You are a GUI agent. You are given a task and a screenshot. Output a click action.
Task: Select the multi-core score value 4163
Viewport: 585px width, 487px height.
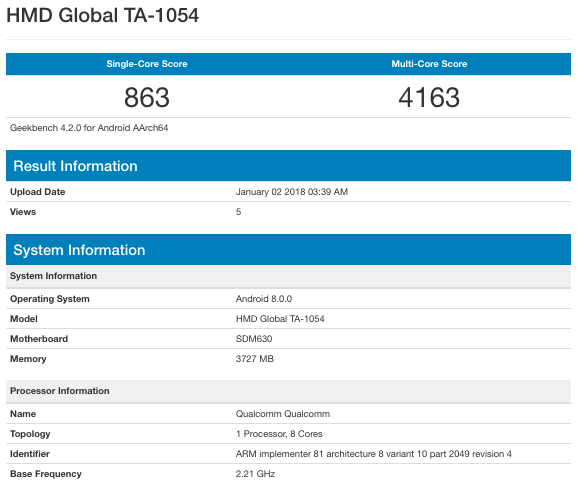(x=429, y=97)
